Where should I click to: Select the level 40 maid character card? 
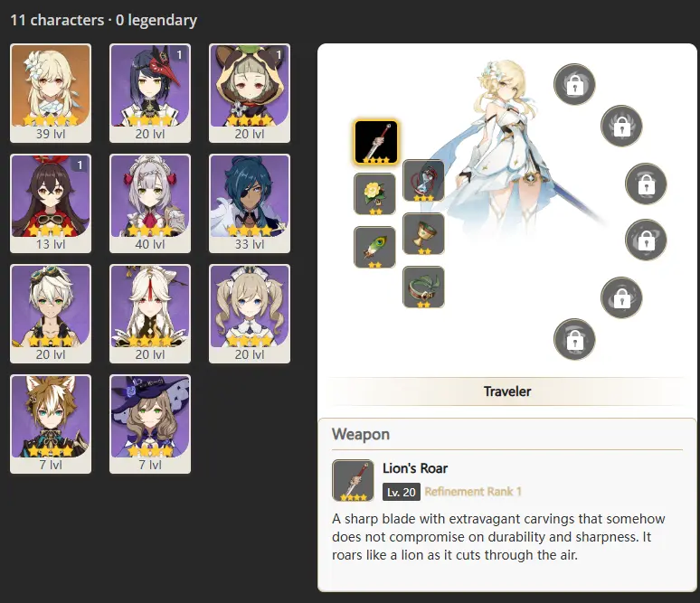(x=150, y=203)
